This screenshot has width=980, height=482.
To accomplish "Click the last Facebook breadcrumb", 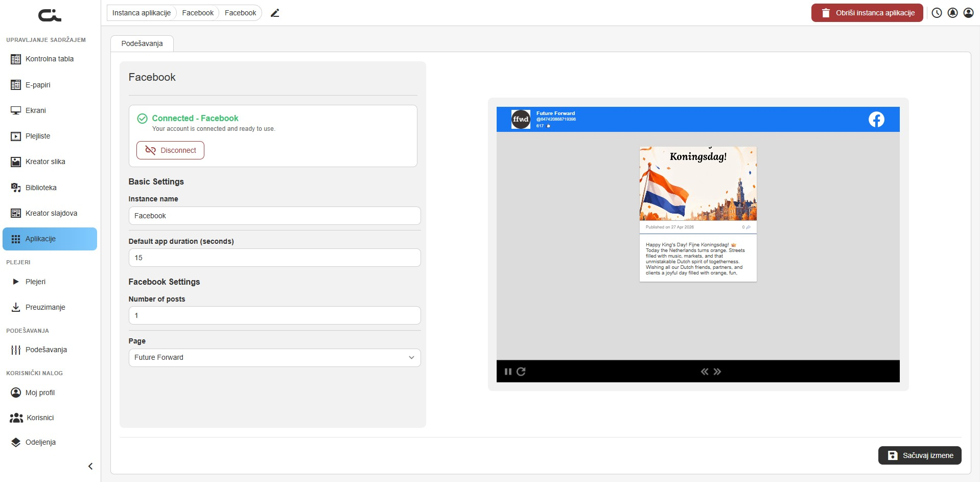I will point(241,13).
